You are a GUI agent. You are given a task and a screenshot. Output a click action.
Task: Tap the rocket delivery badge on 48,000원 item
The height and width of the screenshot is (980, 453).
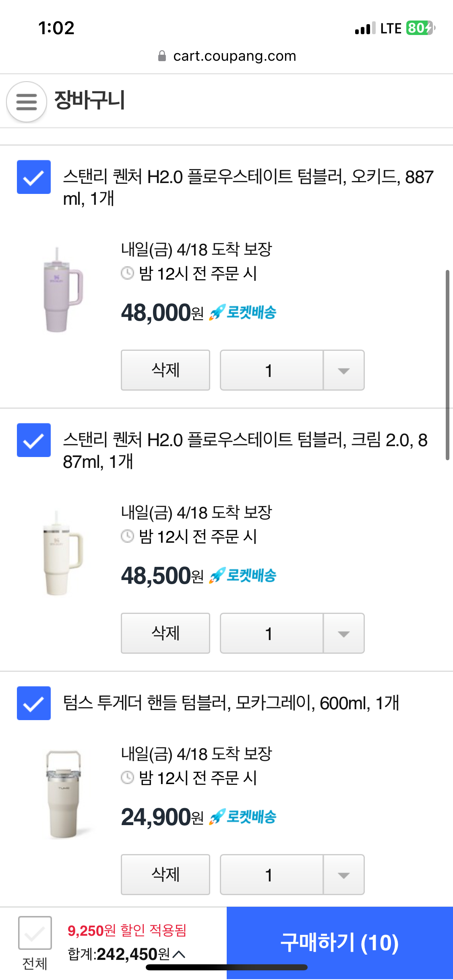(x=243, y=313)
